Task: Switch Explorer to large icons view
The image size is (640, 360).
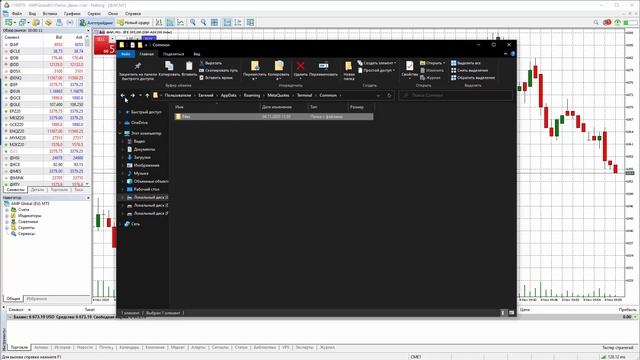Action: (511, 313)
